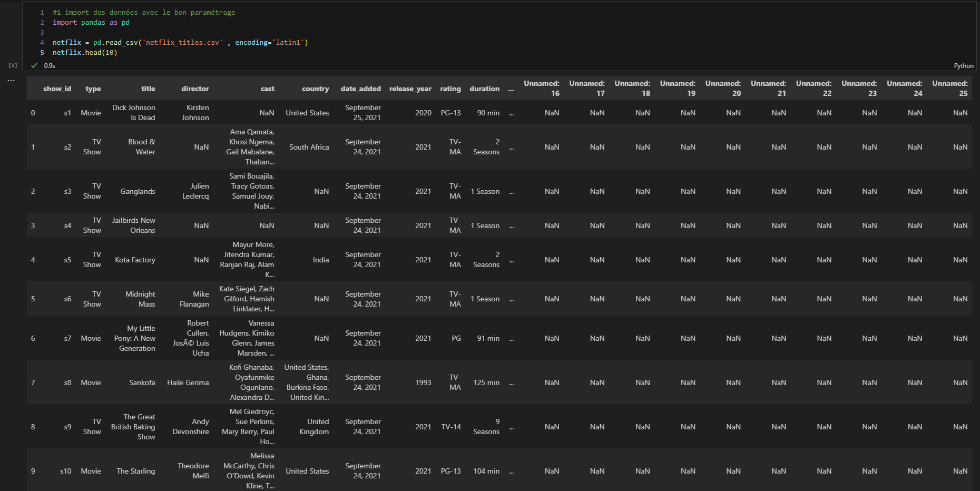980x491 pixels.
Task: Click the 0.9s execution time indicator
Action: (x=50, y=66)
